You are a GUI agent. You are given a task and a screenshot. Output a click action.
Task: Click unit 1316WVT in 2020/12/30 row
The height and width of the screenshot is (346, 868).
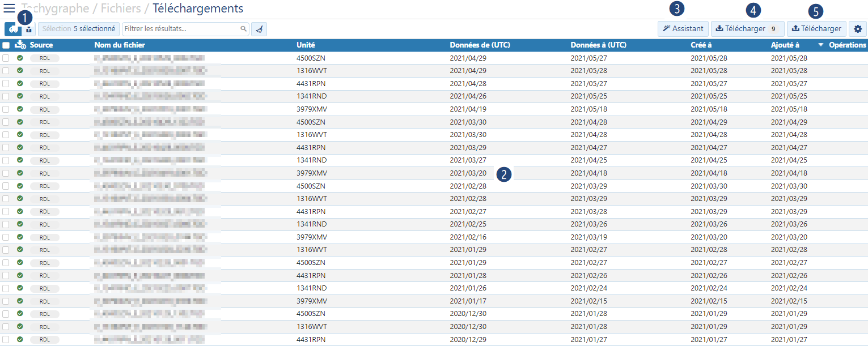312,327
